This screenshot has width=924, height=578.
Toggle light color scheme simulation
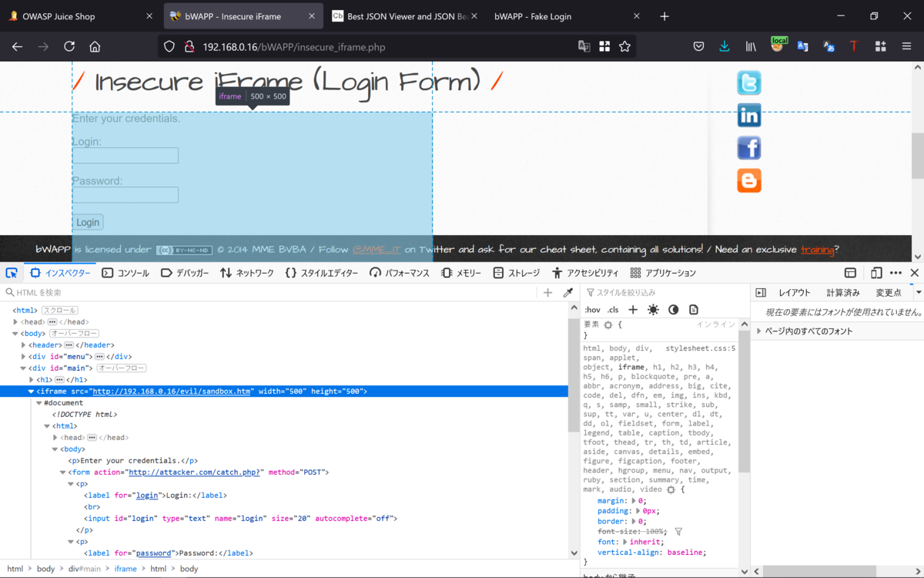[653, 309]
